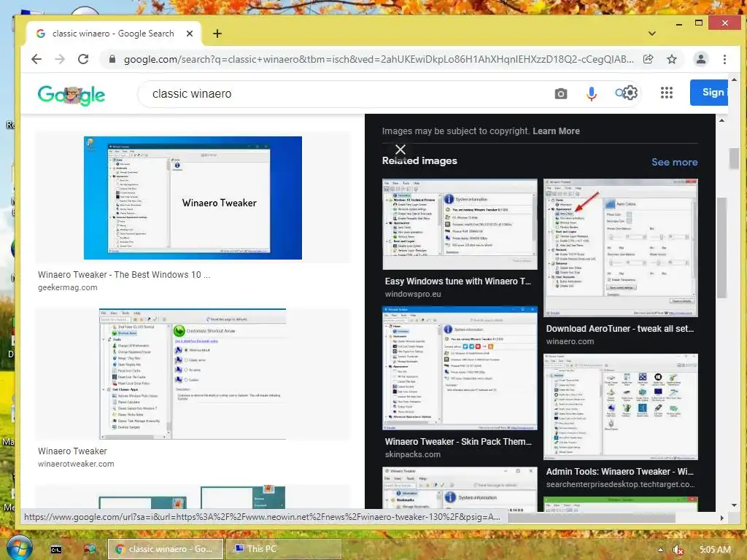747x560 pixels.
Task: Reload the page with the refresh icon
Action: (83, 59)
